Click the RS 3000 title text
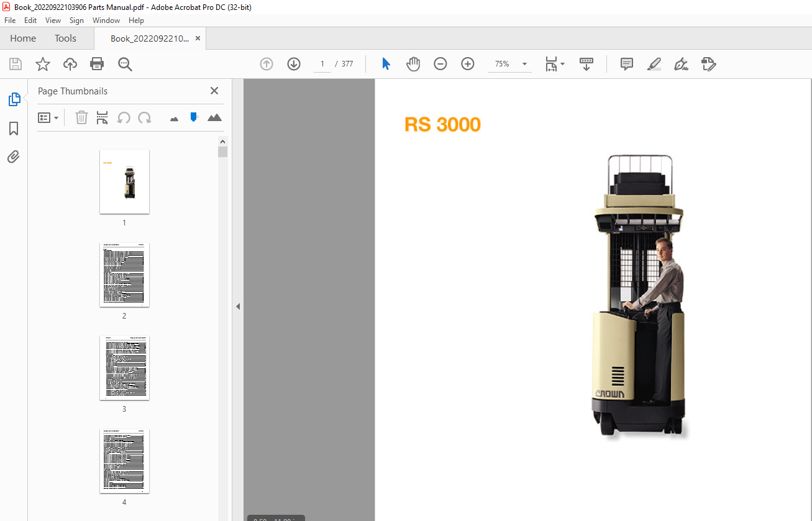Viewport: 812px width, 521px height. (442, 125)
